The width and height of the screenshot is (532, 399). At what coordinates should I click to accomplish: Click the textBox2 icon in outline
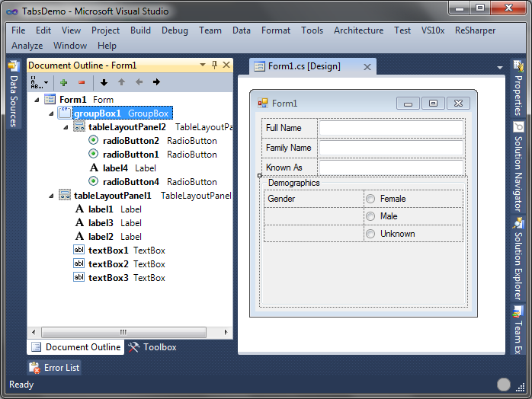[x=79, y=263]
